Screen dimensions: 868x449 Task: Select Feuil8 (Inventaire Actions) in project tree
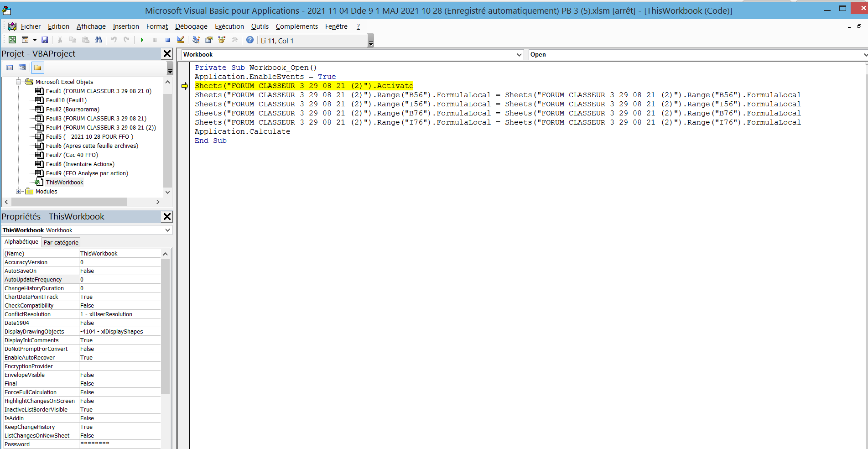click(80, 164)
